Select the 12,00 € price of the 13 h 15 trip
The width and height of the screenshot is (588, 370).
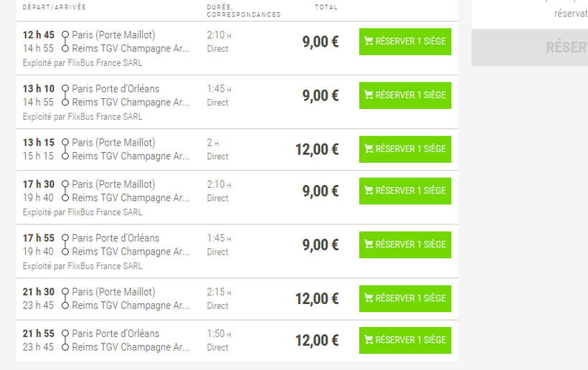(x=316, y=149)
